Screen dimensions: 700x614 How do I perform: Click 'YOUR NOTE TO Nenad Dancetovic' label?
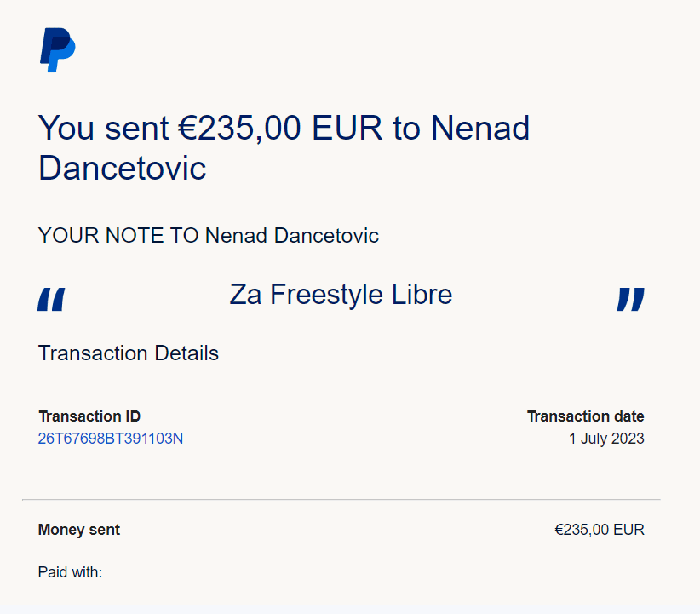tap(209, 235)
